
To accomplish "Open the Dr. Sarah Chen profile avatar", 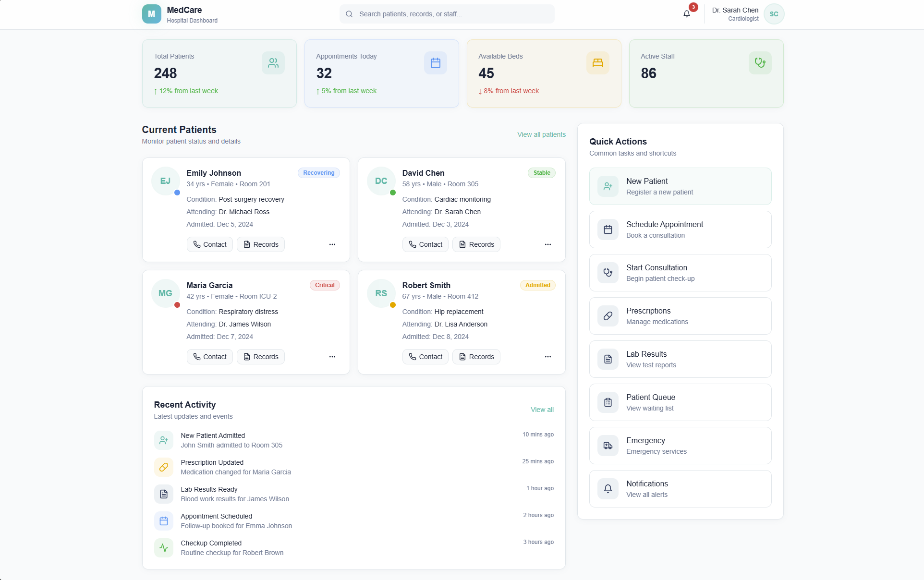I will point(774,14).
